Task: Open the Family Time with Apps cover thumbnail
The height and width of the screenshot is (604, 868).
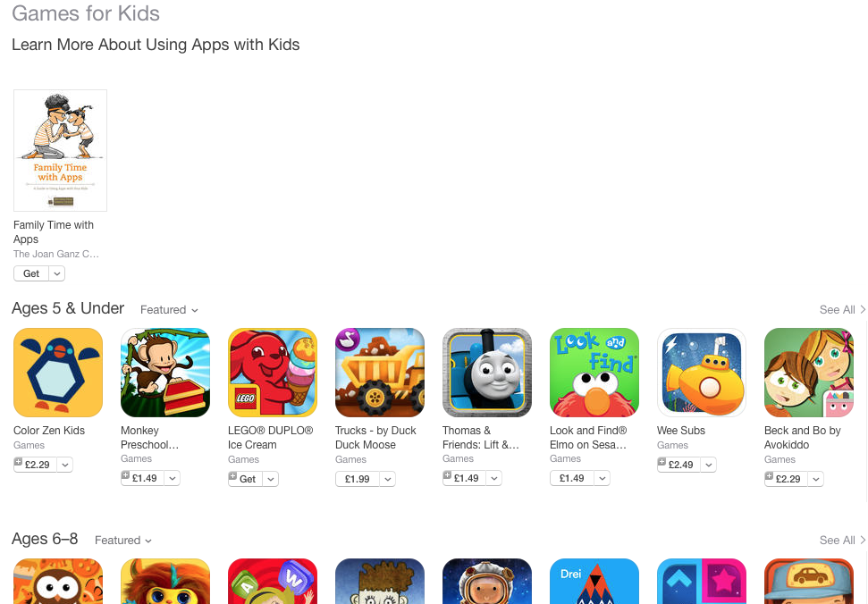Action: coord(60,150)
